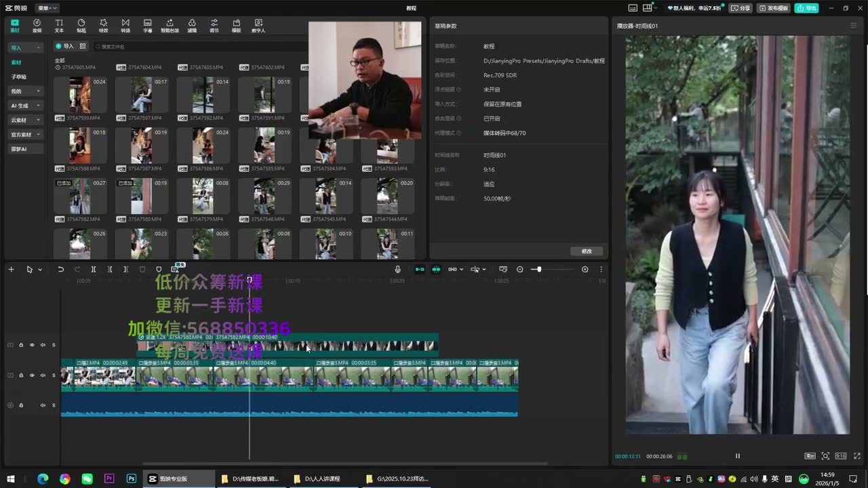
Task: Click the microphone record icon
Action: [398, 269]
